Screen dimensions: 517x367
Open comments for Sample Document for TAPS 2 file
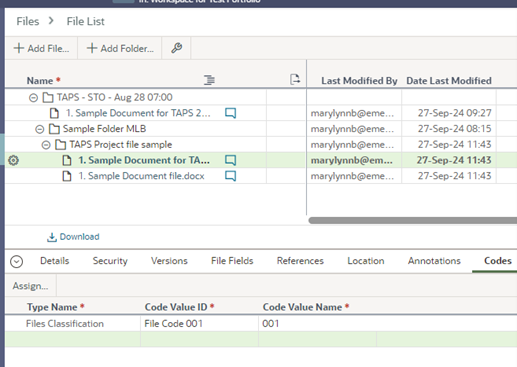[x=230, y=113]
